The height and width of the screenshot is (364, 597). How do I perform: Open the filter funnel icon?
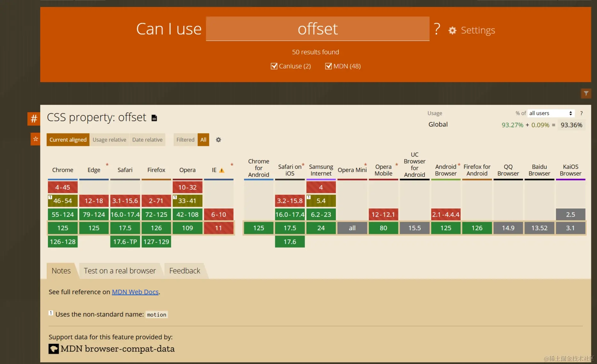point(585,93)
